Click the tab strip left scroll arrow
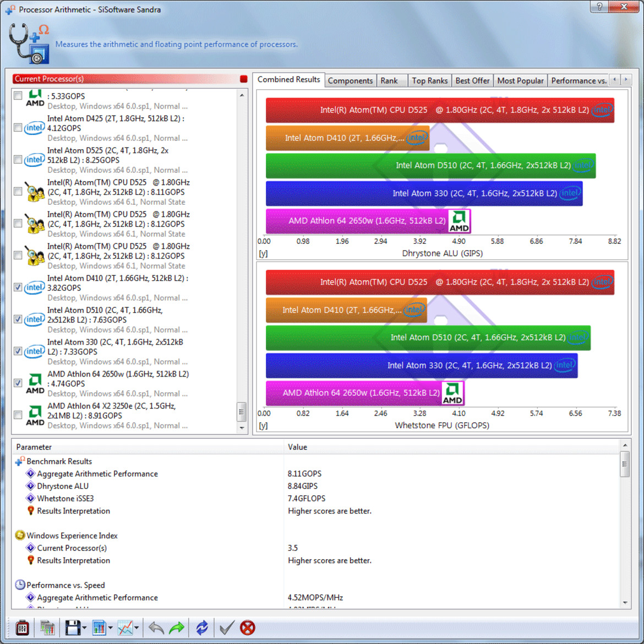Screen dimensions: 644x644 (614, 80)
